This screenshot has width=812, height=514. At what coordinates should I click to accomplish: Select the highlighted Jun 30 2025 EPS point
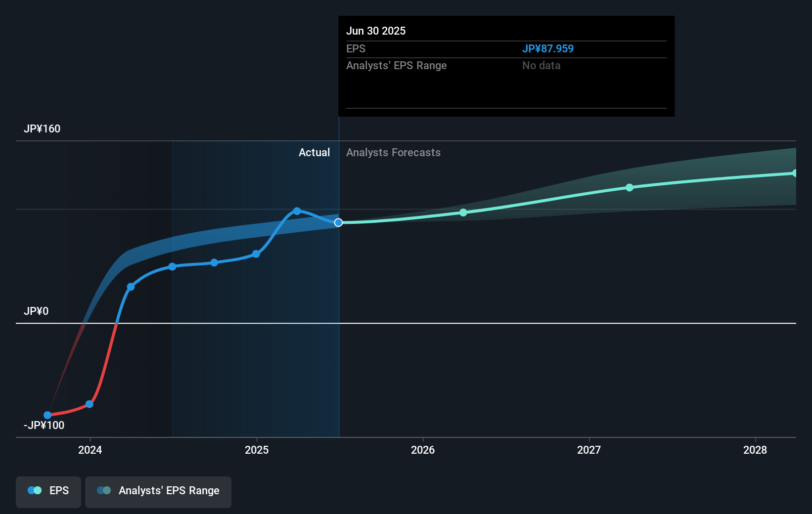tap(338, 223)
